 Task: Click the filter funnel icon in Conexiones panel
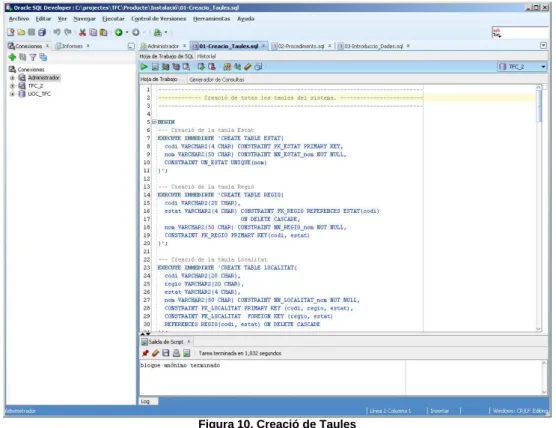tap(33, 57)
